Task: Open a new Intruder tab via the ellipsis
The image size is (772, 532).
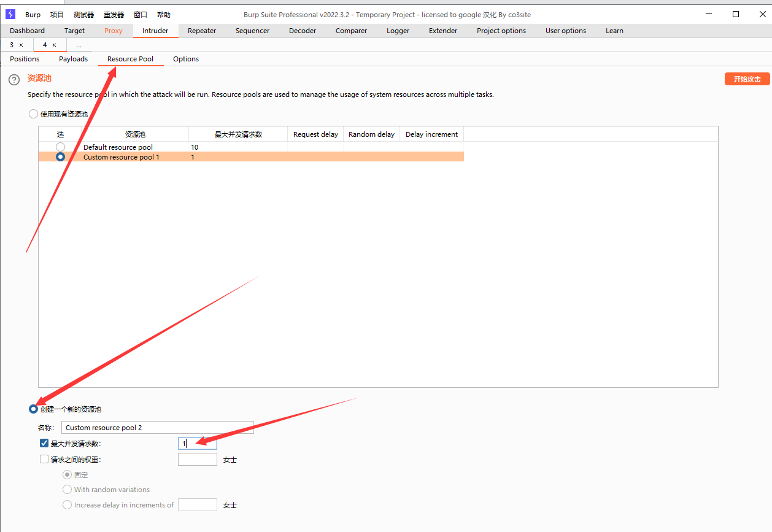Action: 79,45
